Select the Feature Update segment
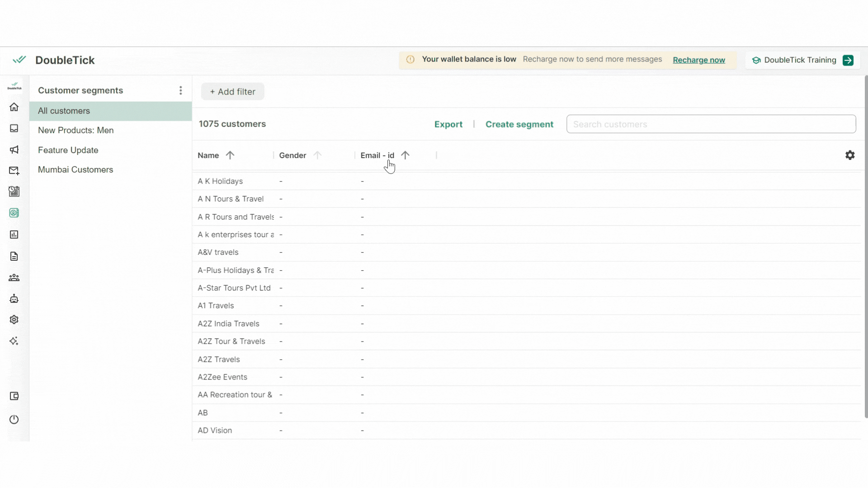The image size is (868, 488). tap(68, 150)
